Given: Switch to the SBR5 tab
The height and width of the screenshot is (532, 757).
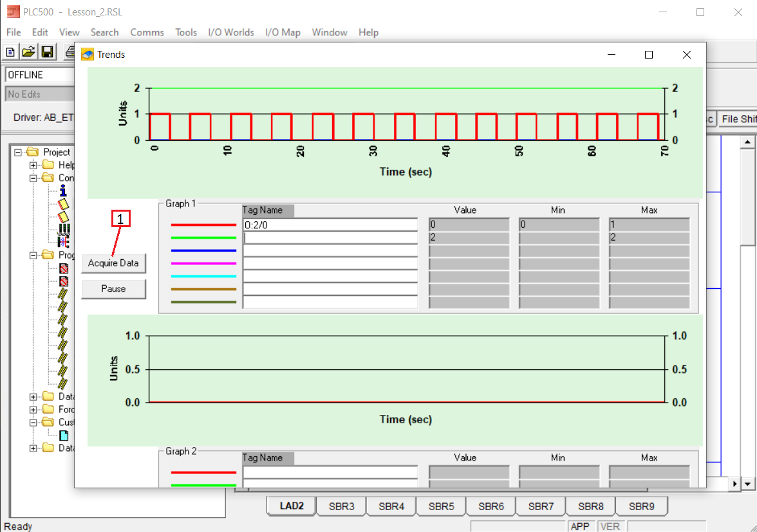Looking at the screenshot, I should [x=442, y=506].
